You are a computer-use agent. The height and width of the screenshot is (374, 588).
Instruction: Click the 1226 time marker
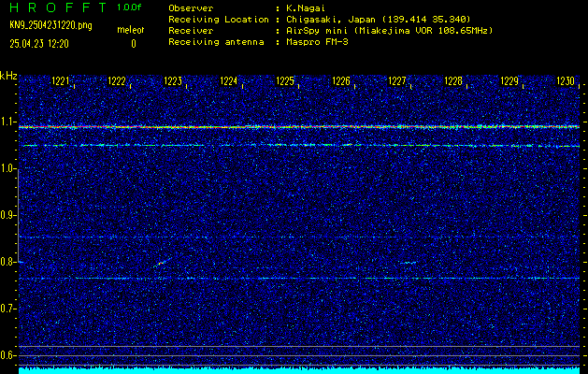341,81
